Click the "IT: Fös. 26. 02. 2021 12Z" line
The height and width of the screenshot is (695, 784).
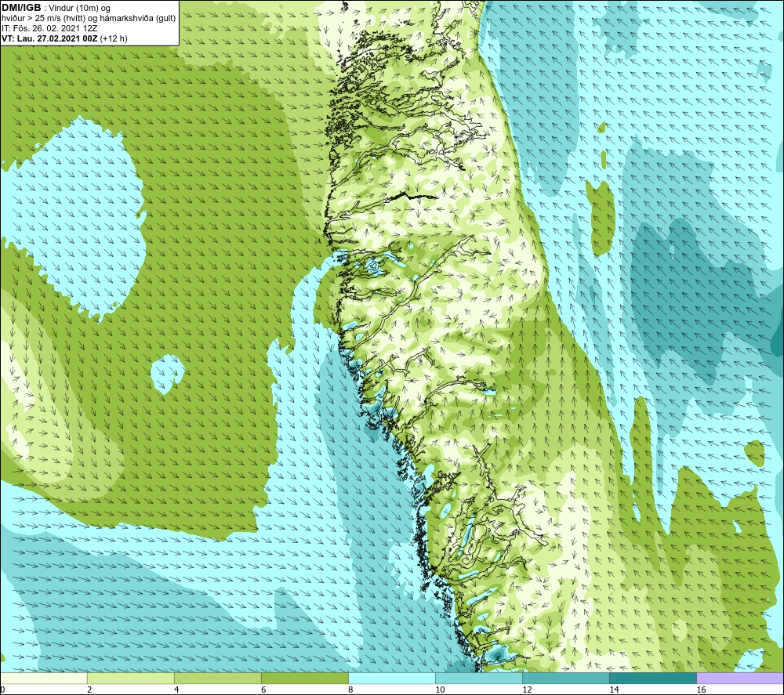[x=49, y=28]
